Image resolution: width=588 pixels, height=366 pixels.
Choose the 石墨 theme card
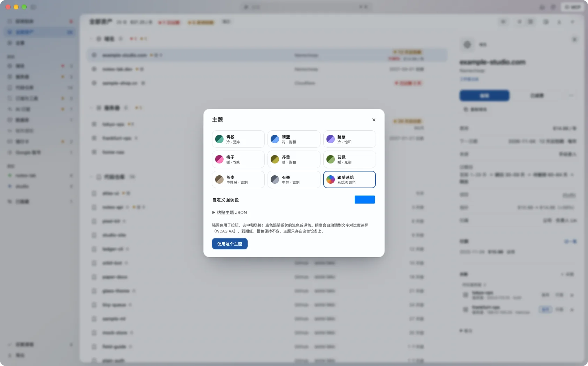(x=294, y=180)
